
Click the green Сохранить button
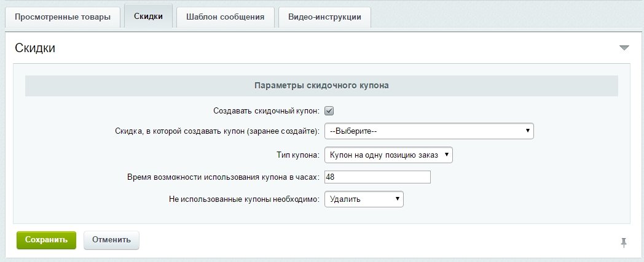pyautogui.click(x=47, y=240)
